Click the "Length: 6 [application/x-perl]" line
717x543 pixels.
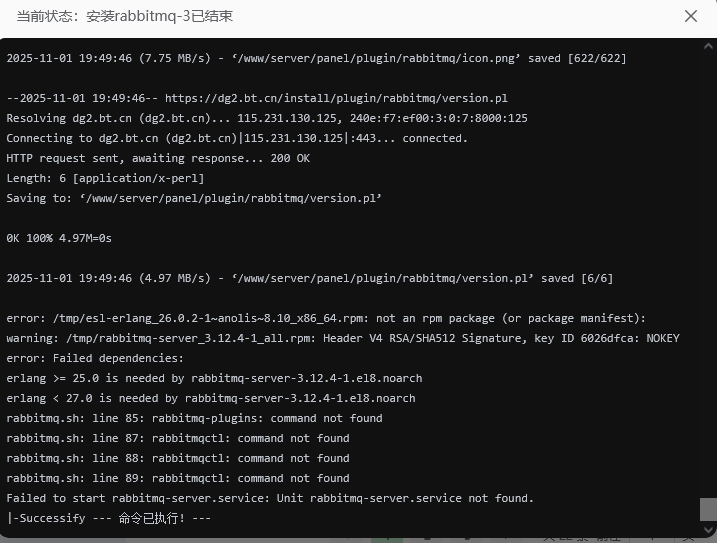click(105, 178)
